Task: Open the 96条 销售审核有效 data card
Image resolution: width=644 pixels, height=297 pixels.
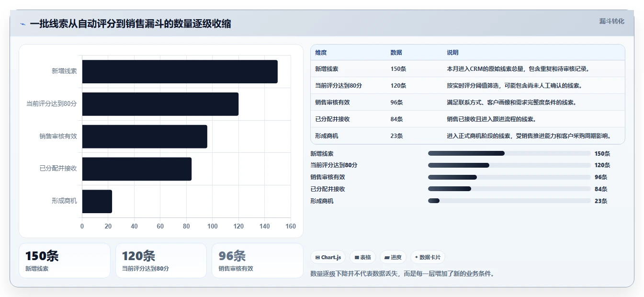Action: pos(258,261)
